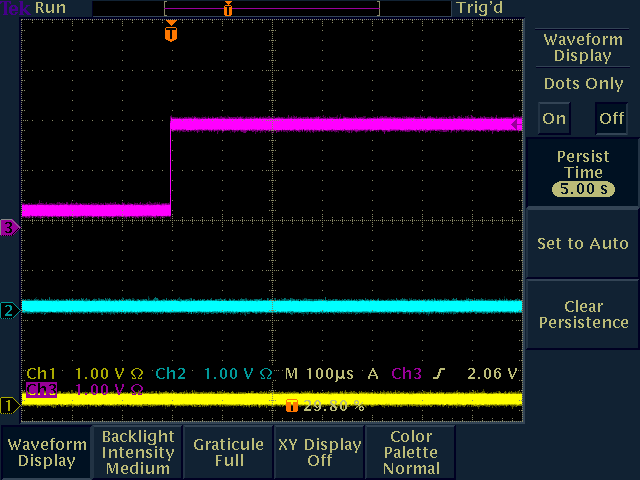Click the magenta trigger level arrow
This screenshot has height=480, width=640.
pos(515,125)
